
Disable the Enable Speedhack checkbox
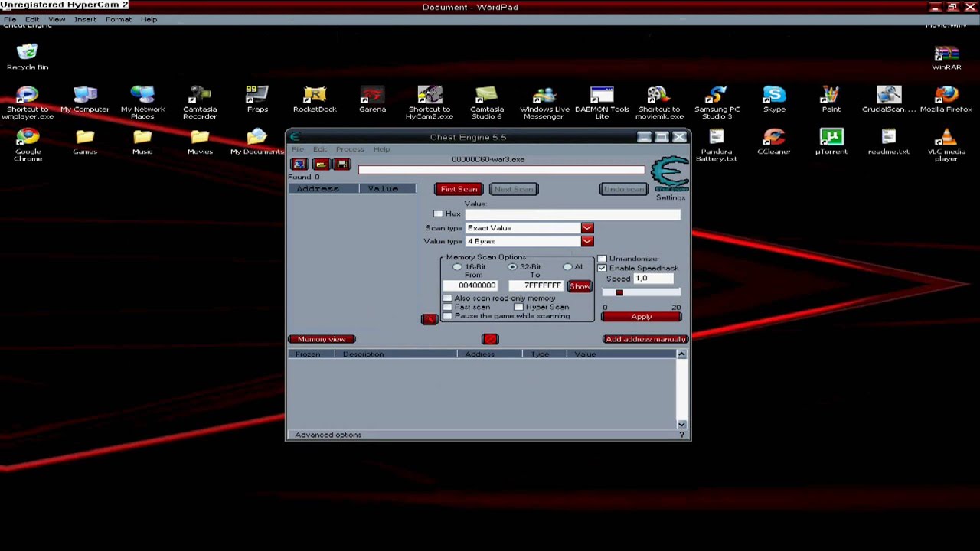[602, 268]
